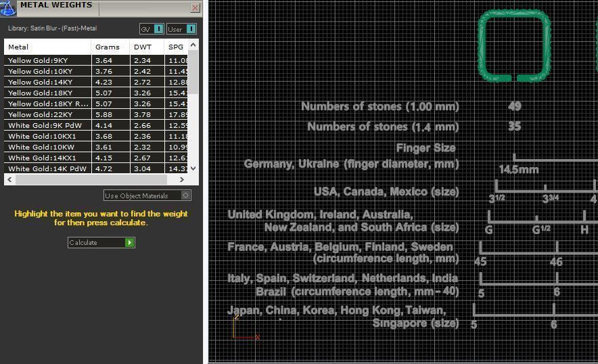Click the 2.66 DWT cell

(x=147, y=125)
